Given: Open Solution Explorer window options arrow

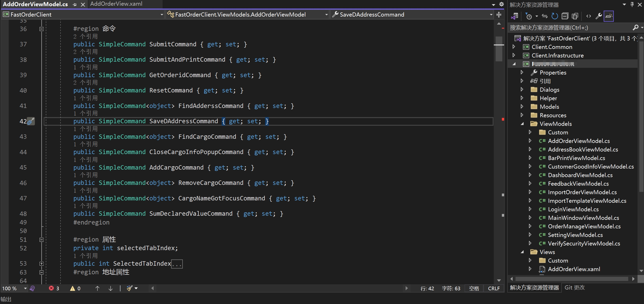Looking at the screenshot, I should click(624, 4).
